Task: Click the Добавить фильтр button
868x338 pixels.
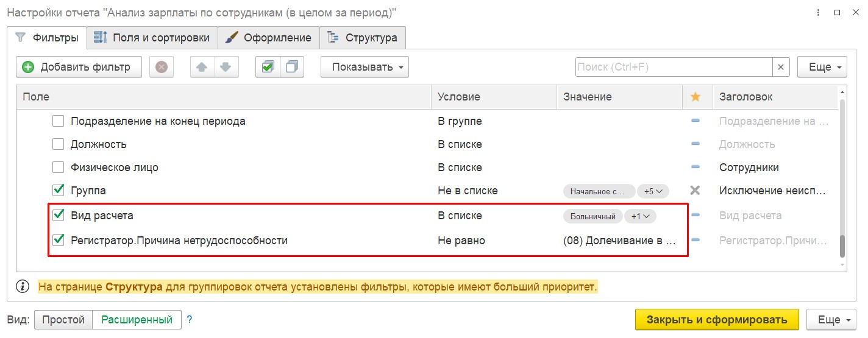Action: [x=79, y=67]
